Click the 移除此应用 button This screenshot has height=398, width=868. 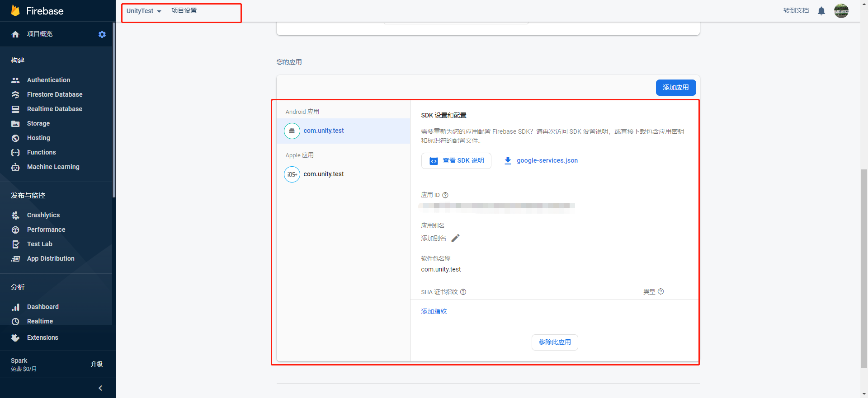(555, 342)
